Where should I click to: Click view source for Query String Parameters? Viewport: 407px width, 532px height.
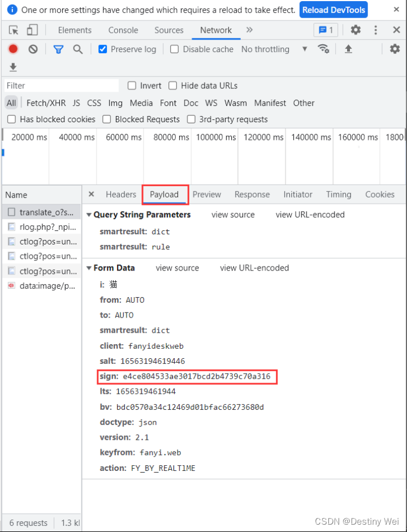point(233,214)
